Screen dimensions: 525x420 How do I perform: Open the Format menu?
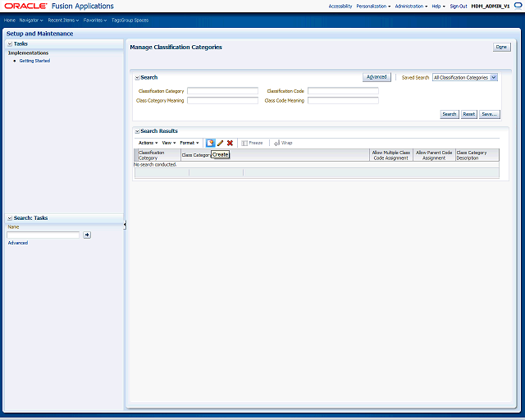tap(189, 143)
